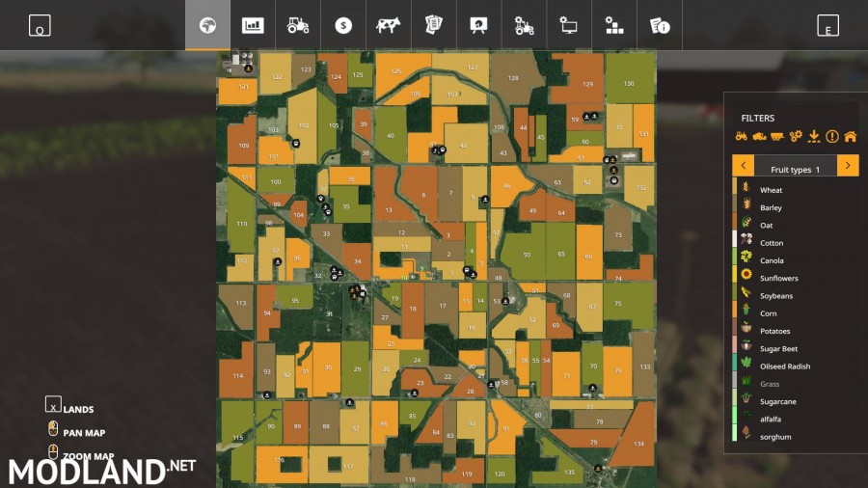Open the monitor display settings page
Viewport: 868px width, 488px height.
pos(569,25)
